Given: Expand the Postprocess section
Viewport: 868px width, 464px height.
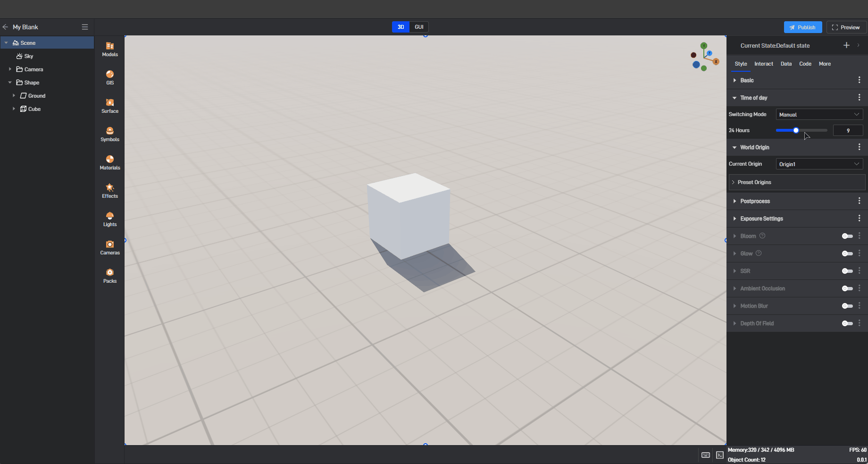Looking at the screenshot, I should (735, 201).
